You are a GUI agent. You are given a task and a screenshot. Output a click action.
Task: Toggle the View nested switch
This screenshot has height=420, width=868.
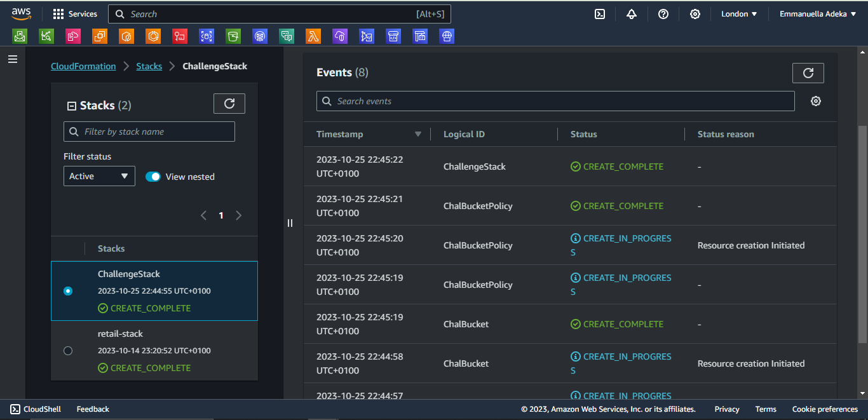153,177
